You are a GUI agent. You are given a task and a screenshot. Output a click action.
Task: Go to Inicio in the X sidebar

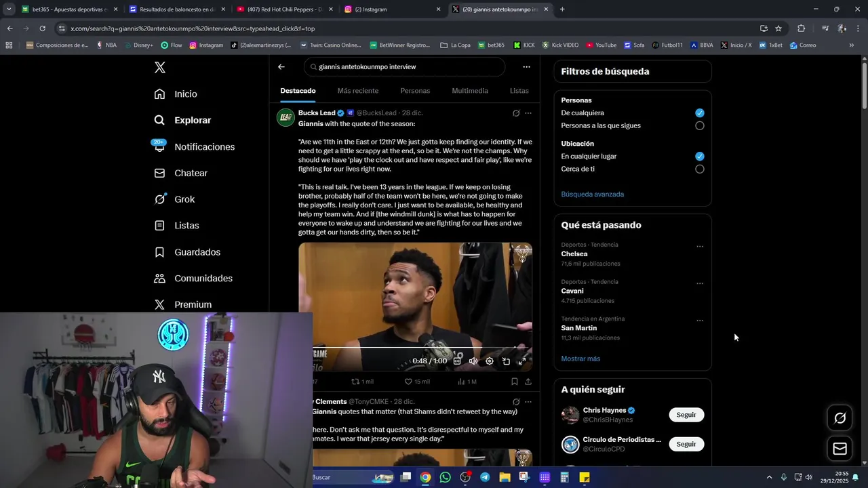[x=176, y=94]
